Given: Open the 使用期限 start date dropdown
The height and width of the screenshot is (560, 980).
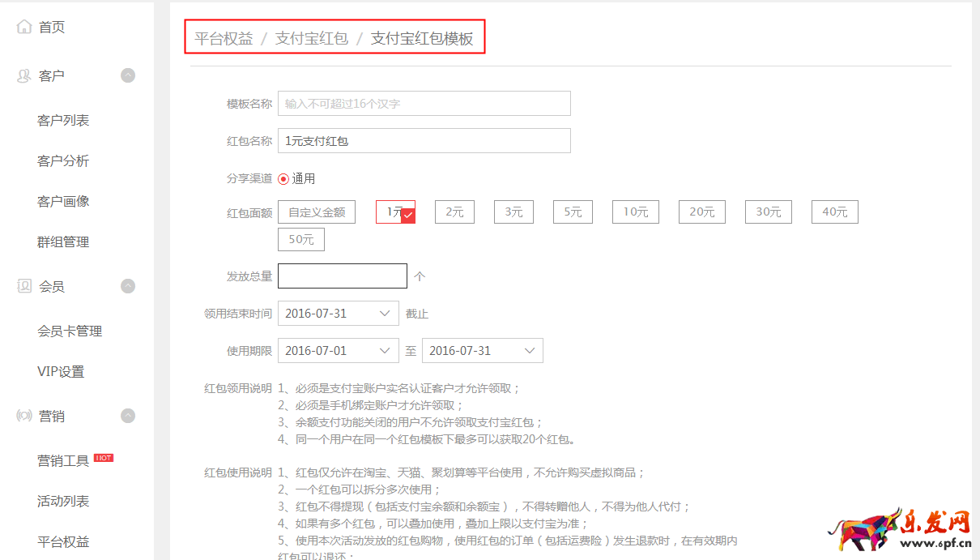Looking at the screenshot, I should point(338,350).
